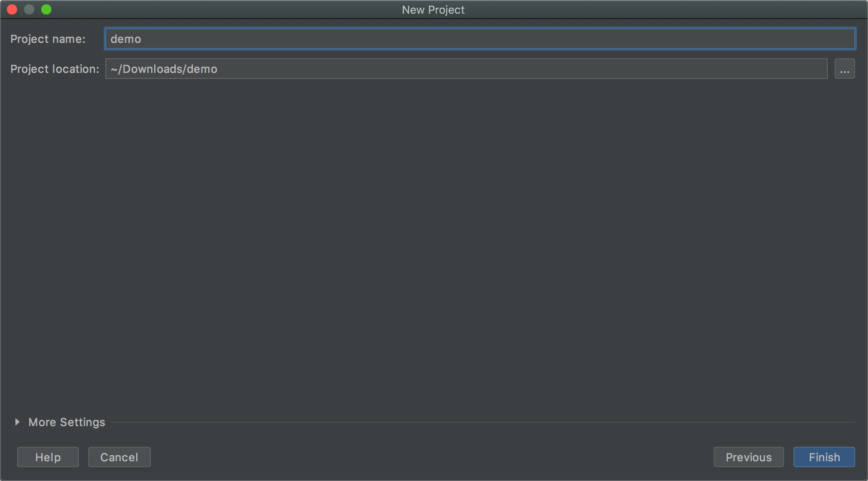Viewport: 868px width, 481px height.
Task: Focus the Project name input field
Action: tap(480, 39)
